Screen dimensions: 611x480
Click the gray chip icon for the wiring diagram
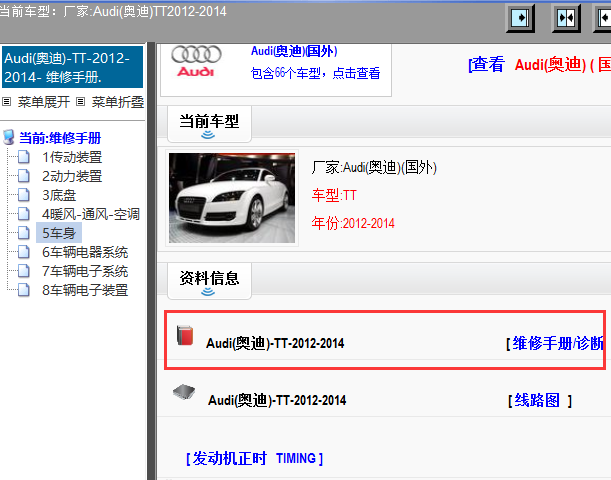[184, 392]
